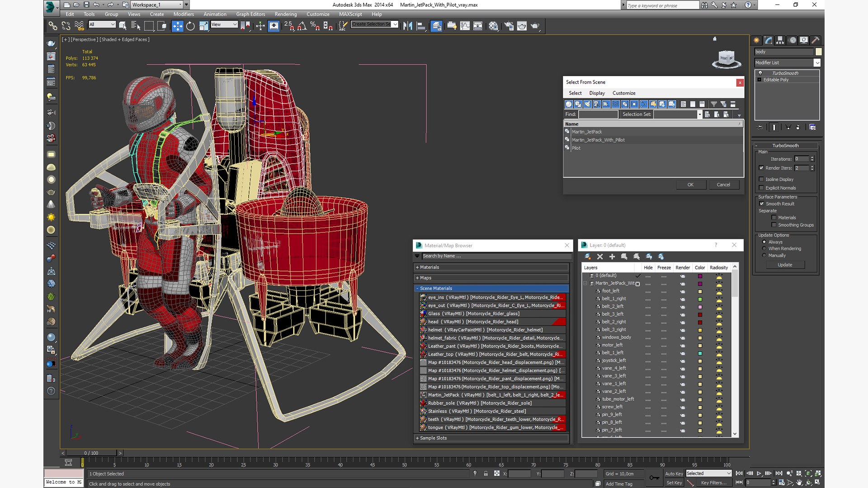Activate the Select and Move tool
This screenshot has width=868, height=488.
(177, 26)
